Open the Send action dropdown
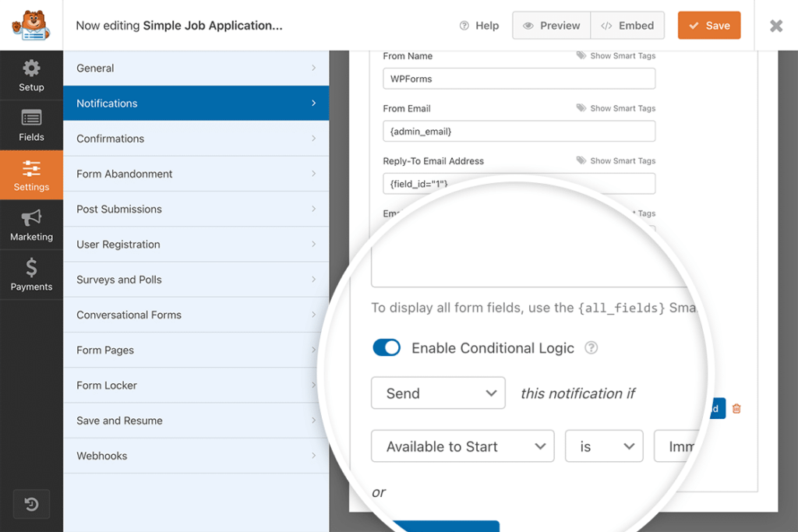Viewport: 798px width, 532px height. point(438,393)
